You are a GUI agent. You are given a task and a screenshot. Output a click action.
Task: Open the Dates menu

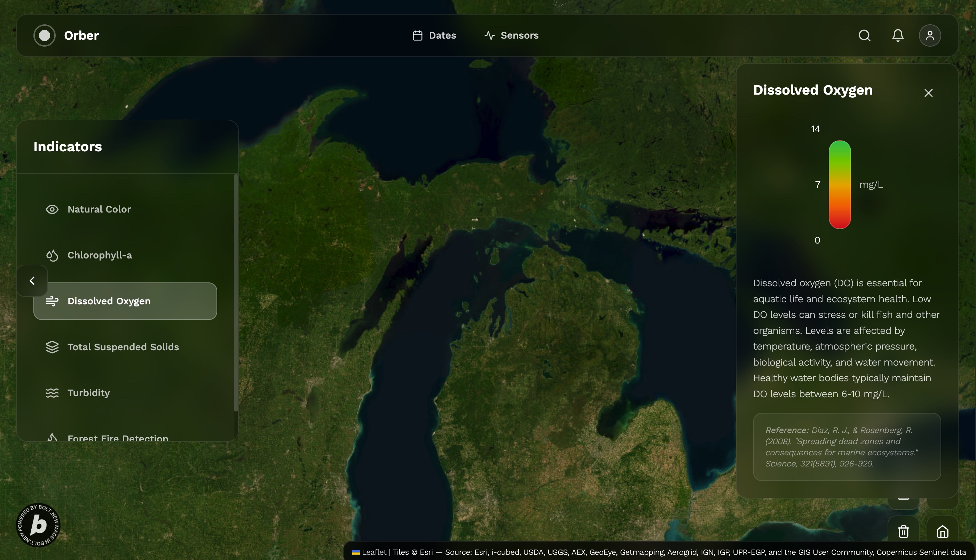click(434, 35)
